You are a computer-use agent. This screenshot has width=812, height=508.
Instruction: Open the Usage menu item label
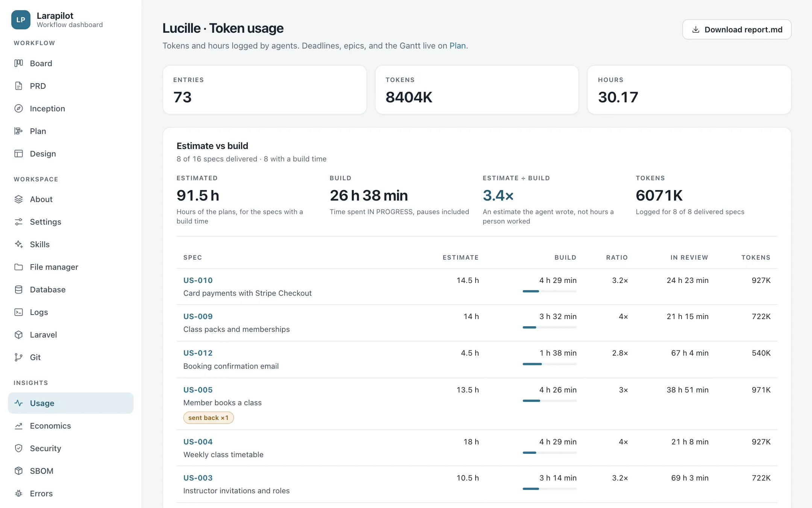(x=42, y=403)
